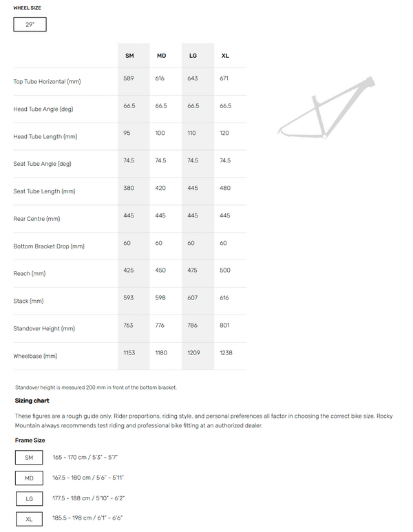Select the 29" wheel size button
The height and width of the screenshot is (532, 413).
(30, 24)
